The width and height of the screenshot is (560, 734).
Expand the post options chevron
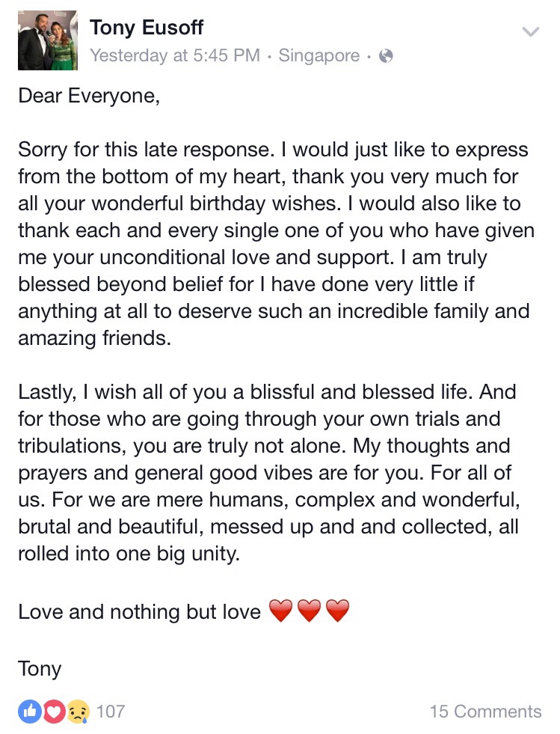coord(530,31)
